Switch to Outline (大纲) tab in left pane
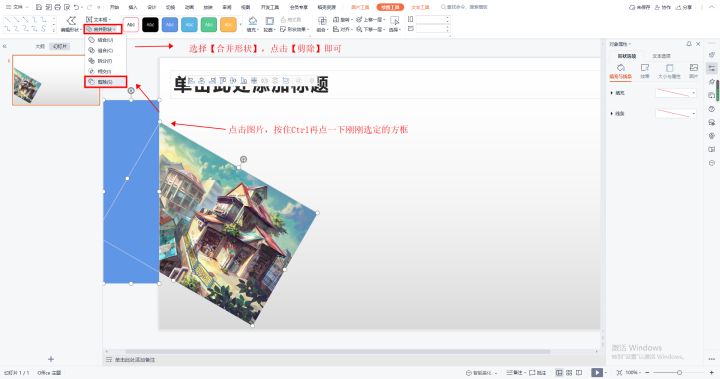Screen dimensions: 720x379 (x=40, y=46)
